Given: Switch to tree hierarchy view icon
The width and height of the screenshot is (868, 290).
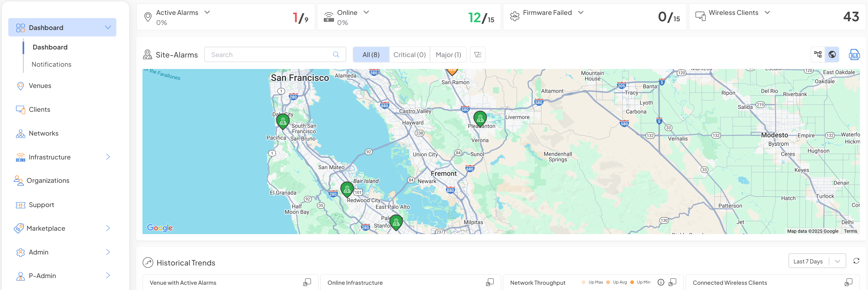Looking at the screenshot, I should point(818,55).
